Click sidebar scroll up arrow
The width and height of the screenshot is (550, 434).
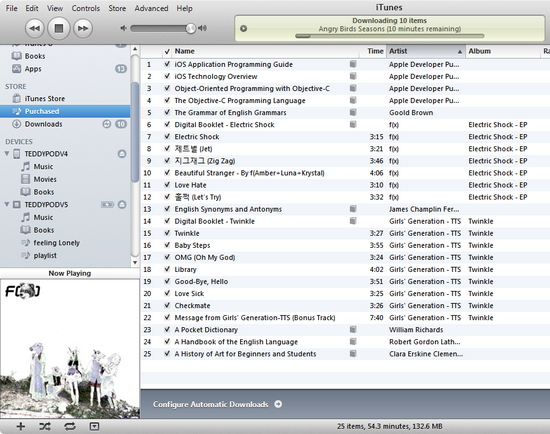pyautogui.click(x=135, y=49)
